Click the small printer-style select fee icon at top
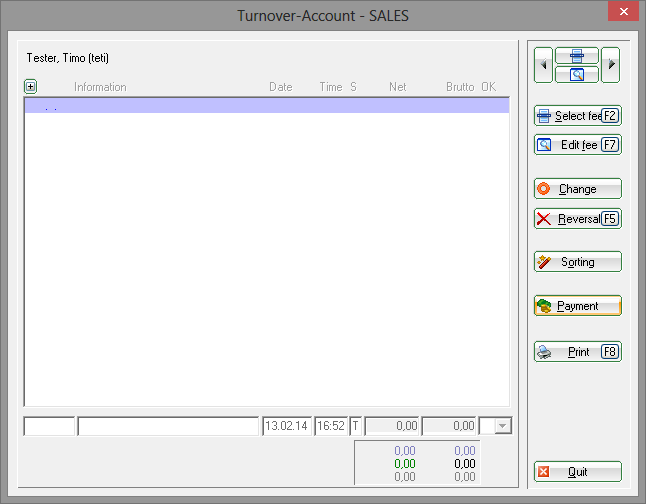The height and width of the screenshot is (504, 646). tap(577, 56)
